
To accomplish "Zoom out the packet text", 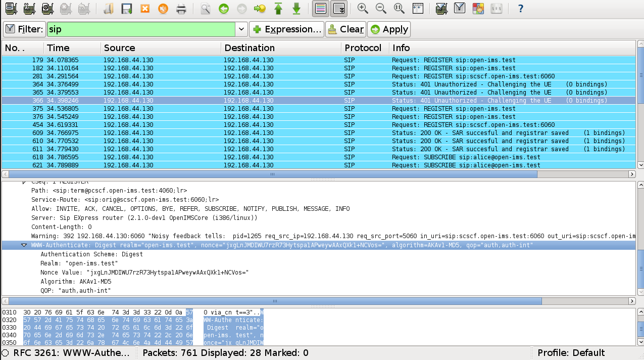I will 381,8.
